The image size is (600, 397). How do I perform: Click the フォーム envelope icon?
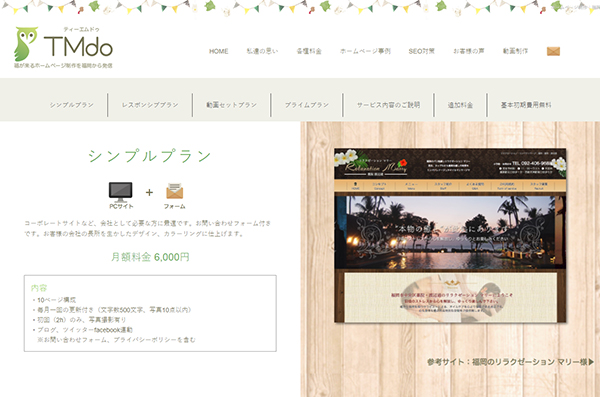point(174,191)
